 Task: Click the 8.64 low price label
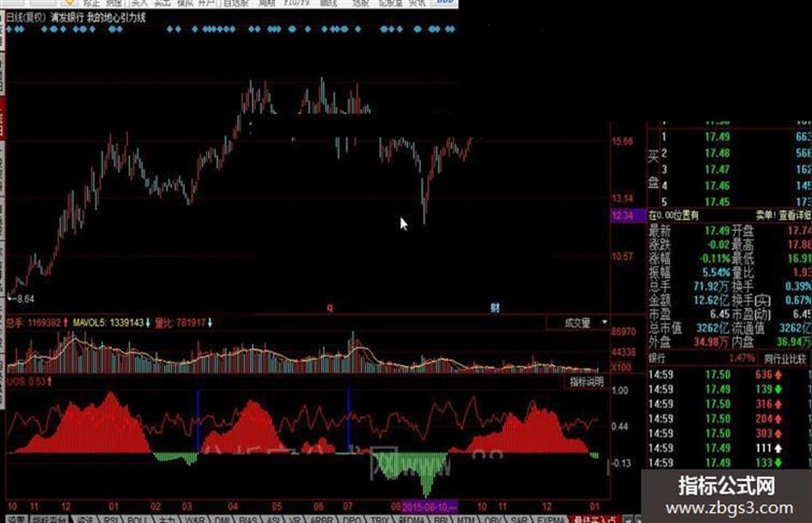26,299
